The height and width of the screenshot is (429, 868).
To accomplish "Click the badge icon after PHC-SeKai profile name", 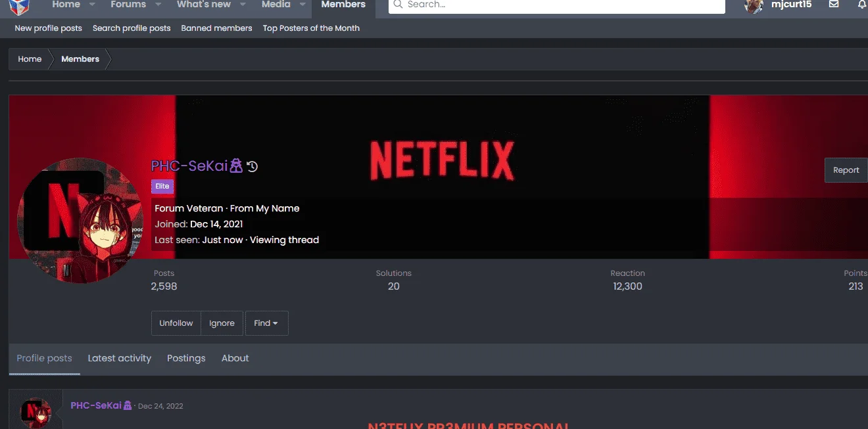I will click(x=236, y=166).
